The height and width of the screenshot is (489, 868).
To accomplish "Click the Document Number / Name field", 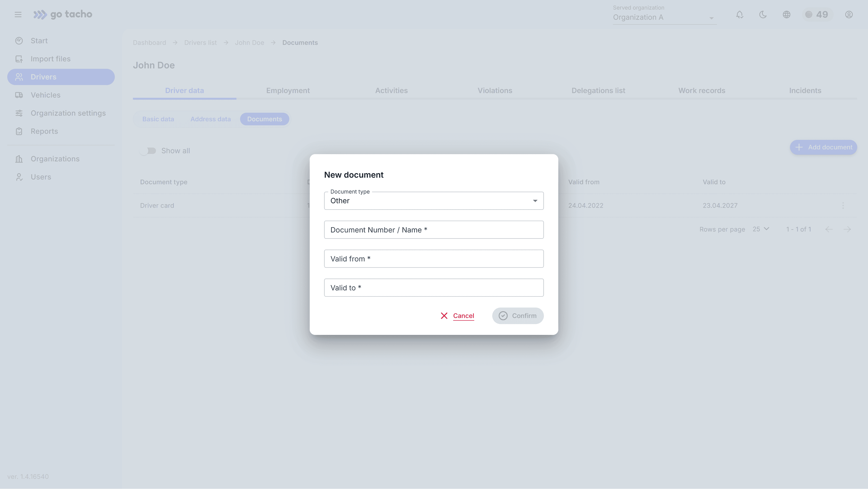I will [434, 230].
